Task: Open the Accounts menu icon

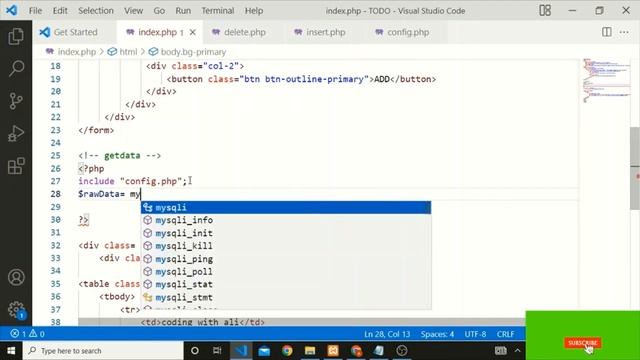Action: [16, 277]
